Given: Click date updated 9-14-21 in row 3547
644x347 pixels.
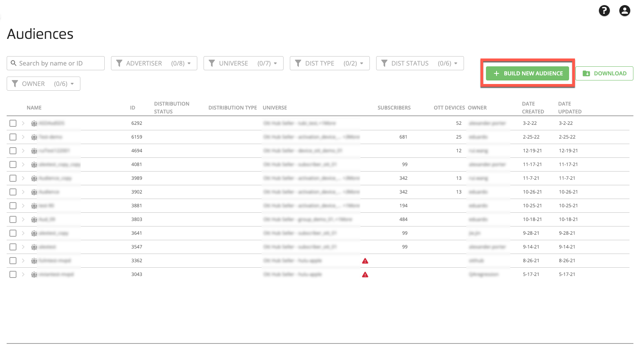Looking at the screenshot, I should (567, 247).
